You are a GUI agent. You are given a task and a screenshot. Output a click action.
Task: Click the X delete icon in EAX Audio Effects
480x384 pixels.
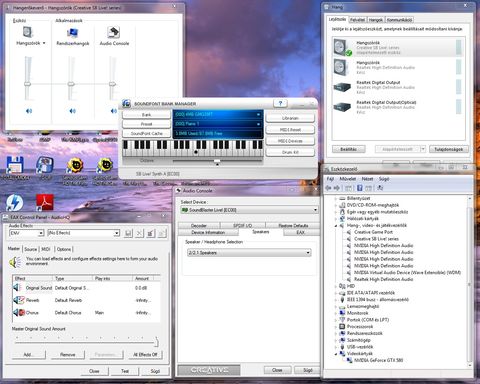pyautogui.click(x=139, y=233)
